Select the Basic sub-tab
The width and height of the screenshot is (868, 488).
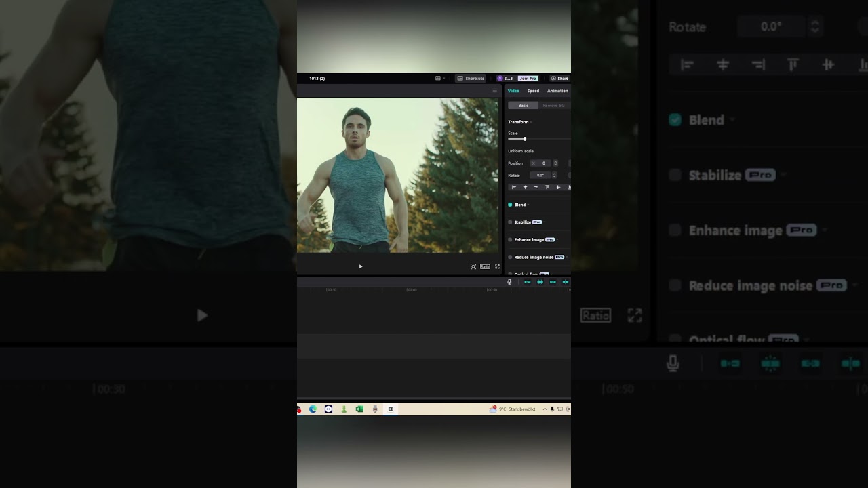coord(524,106)
